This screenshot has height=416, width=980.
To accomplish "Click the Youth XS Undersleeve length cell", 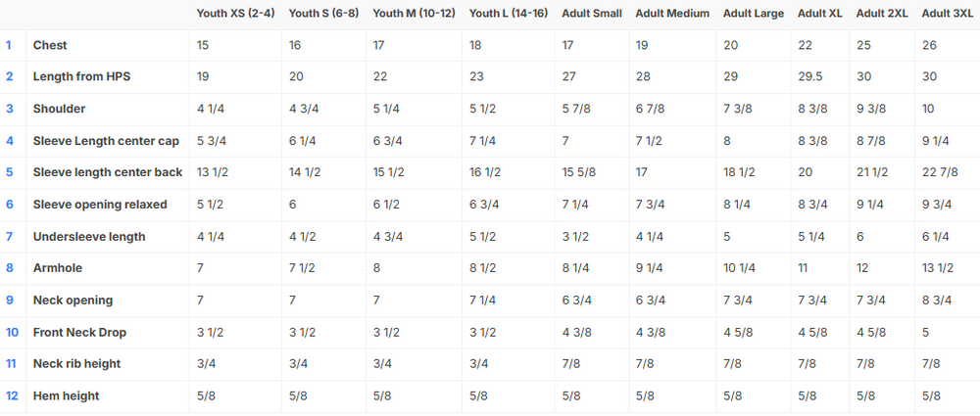I will click(212, 237).
